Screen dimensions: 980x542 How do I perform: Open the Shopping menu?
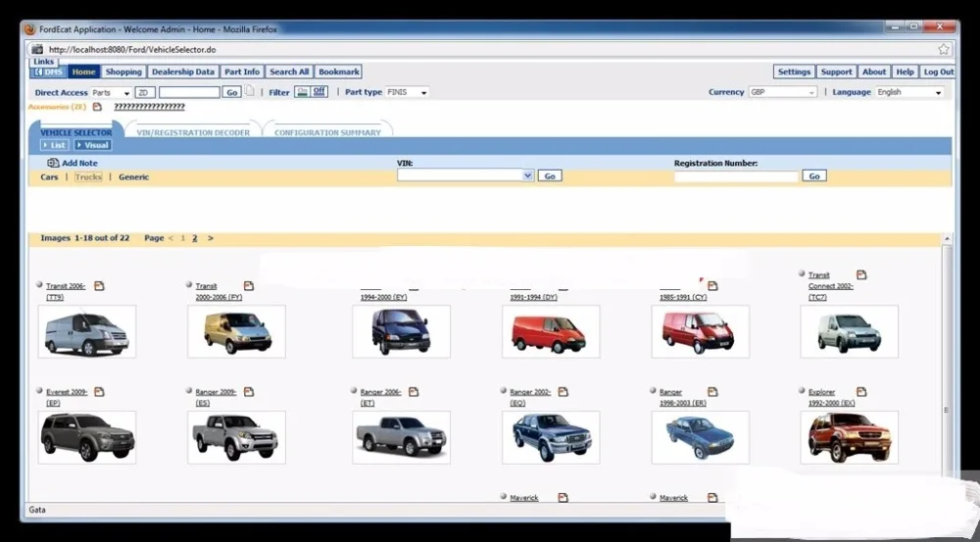pyautogui.click(x=123, y=72)
